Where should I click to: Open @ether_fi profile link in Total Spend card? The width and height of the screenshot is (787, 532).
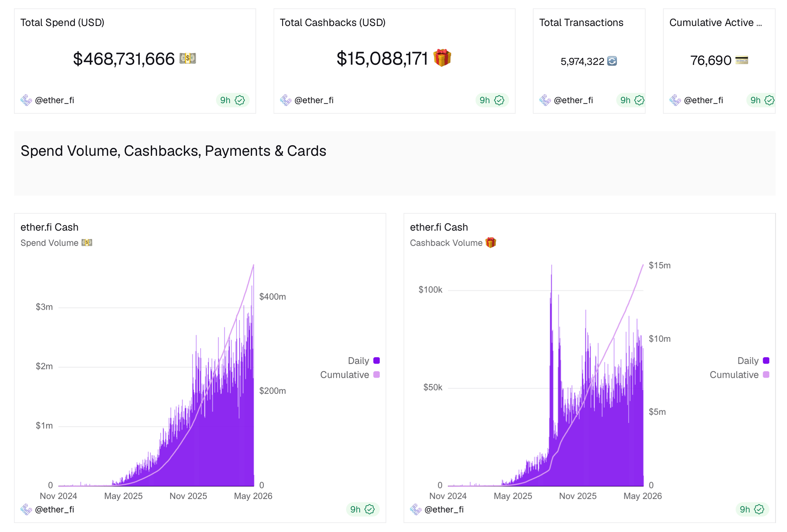(54, 100)
